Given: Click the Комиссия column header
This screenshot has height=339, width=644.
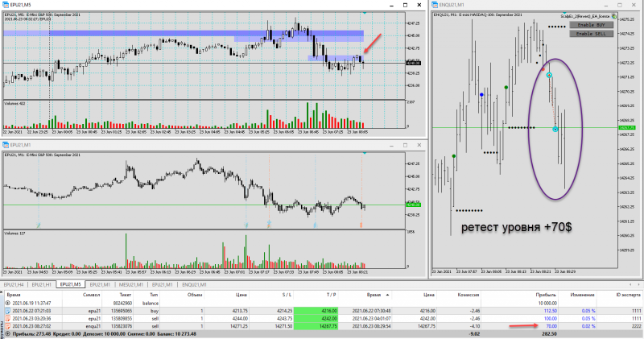Looking at the screenshot, I should [x=469, y=295].
